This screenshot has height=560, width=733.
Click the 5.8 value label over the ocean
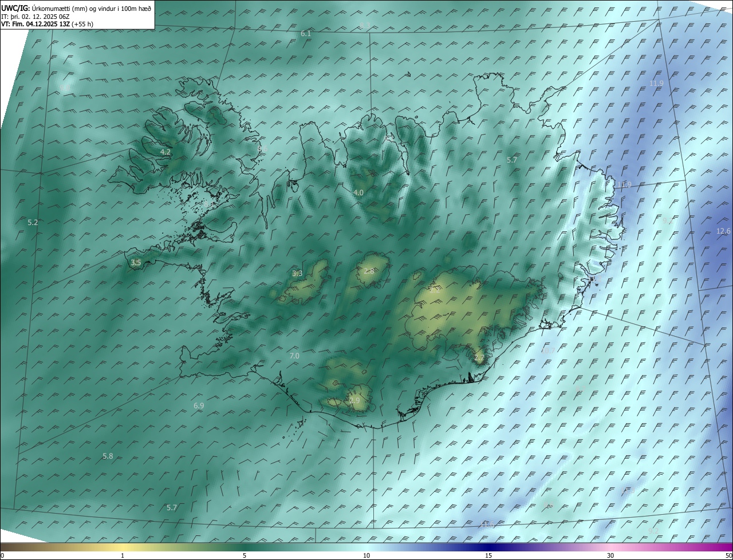coord(108,456)
